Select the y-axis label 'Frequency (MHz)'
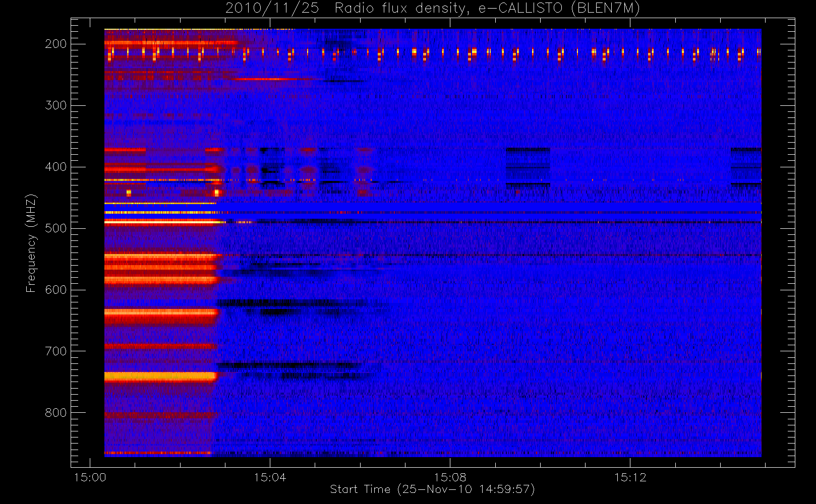Viewport: 816px width, 504px height. tap(31, 243)
